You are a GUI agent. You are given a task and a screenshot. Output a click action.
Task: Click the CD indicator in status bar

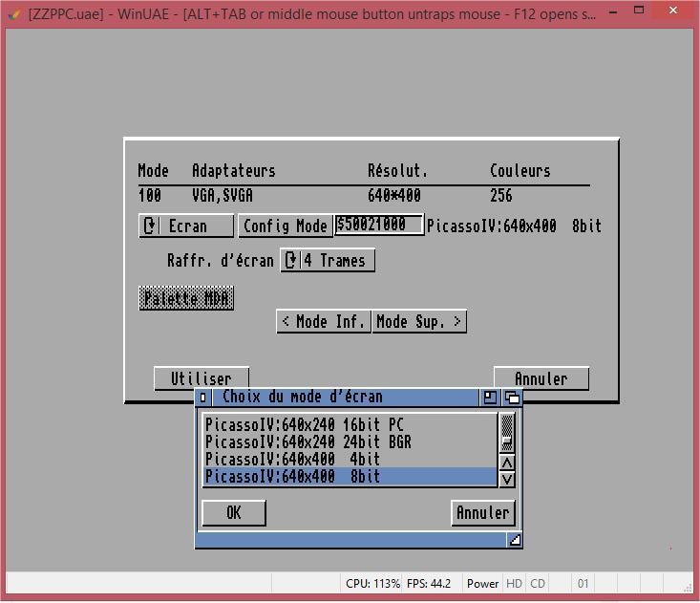click(538, 583)
